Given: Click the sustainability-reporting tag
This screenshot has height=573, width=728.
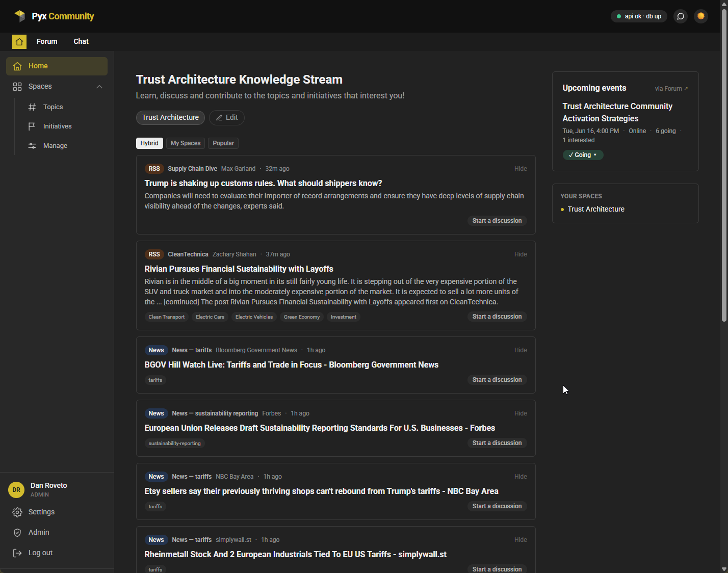Looking at the screenshot, I should point(174,444).
